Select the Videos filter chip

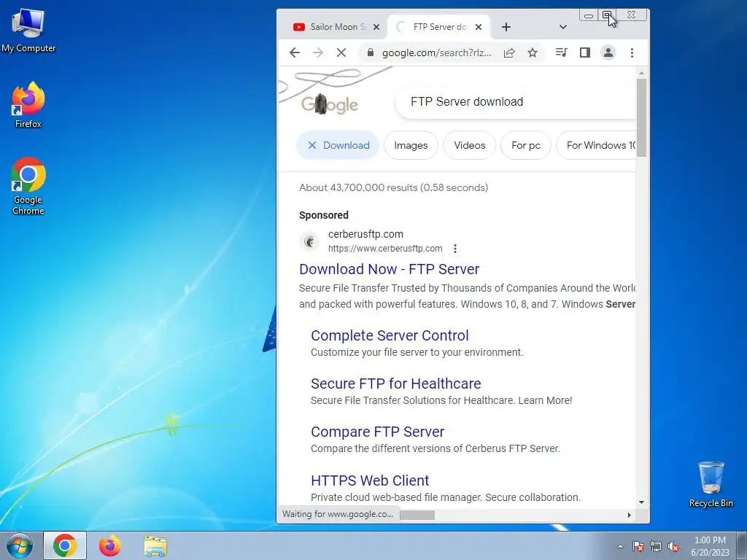tap(469, 145)
